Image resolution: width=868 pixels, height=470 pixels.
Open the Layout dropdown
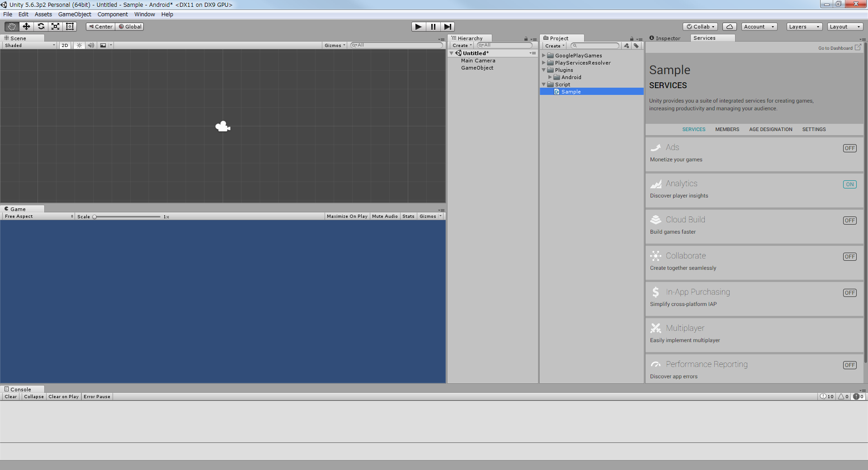point(845,27)
